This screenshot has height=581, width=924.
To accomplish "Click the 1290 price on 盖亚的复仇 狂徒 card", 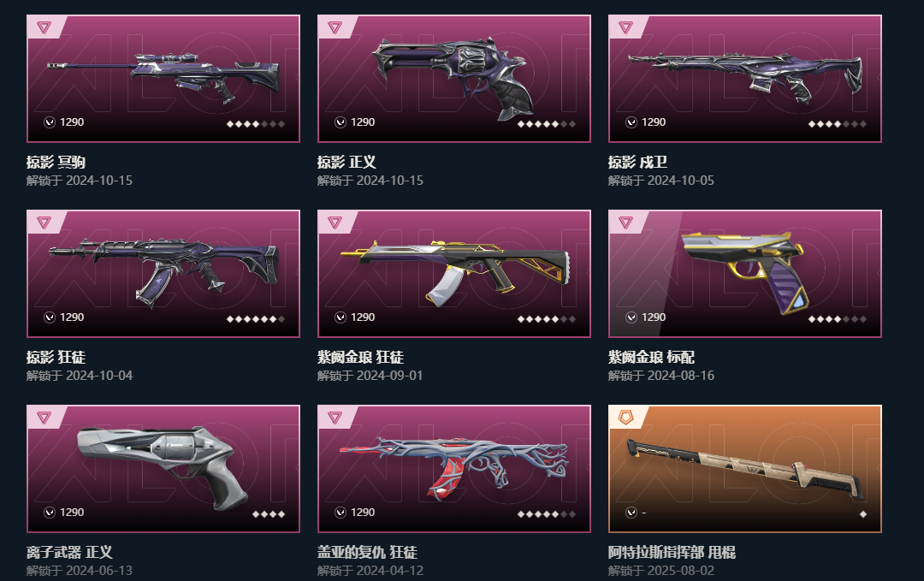I will (x=363, y=513).
